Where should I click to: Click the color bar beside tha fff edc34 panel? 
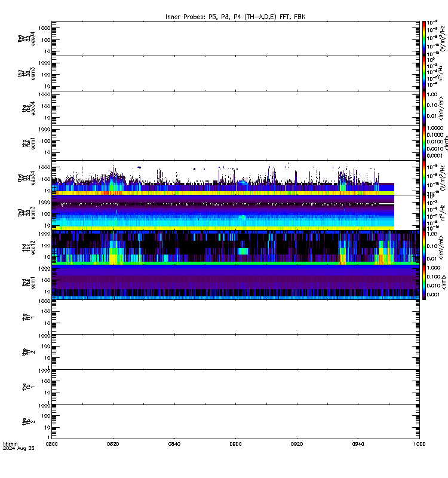(x=424, y=39)
